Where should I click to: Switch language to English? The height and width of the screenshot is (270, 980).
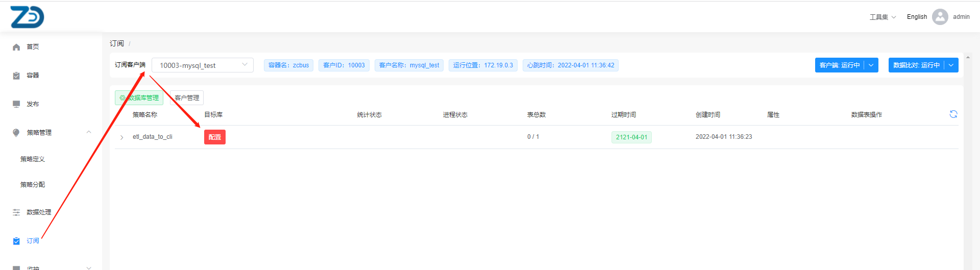tap(917, 17)
